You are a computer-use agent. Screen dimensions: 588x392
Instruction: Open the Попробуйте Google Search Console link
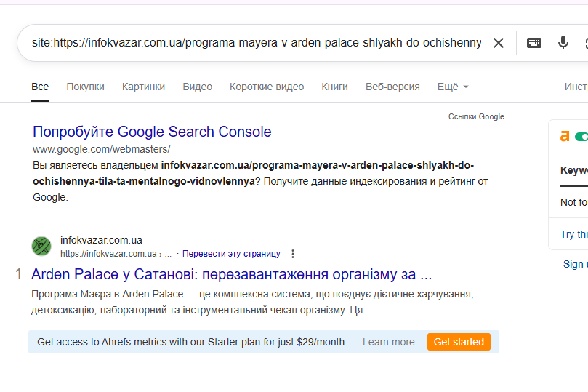pyautogui.click(x=152, y=132)
